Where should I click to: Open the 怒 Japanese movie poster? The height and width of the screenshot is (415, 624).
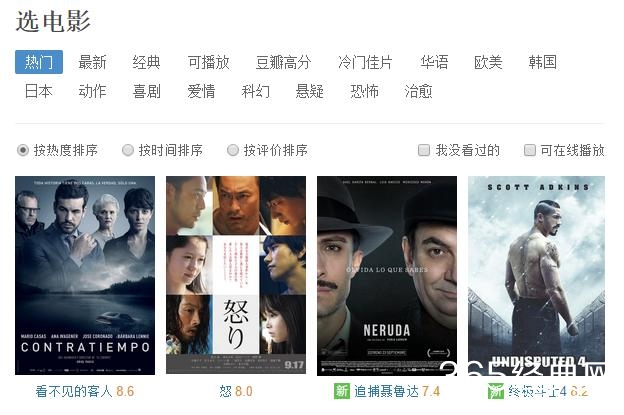[236, 275]
